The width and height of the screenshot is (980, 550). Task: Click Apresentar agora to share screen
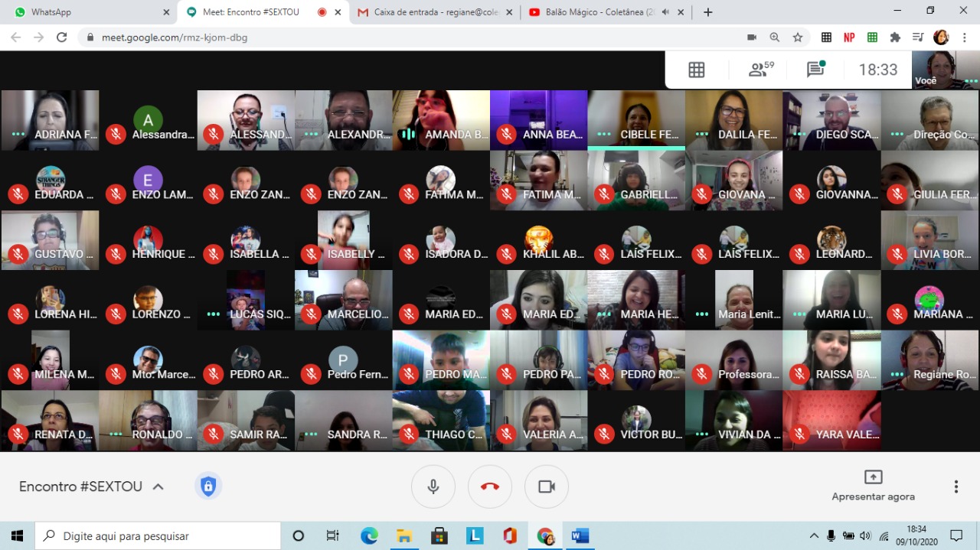873,487
